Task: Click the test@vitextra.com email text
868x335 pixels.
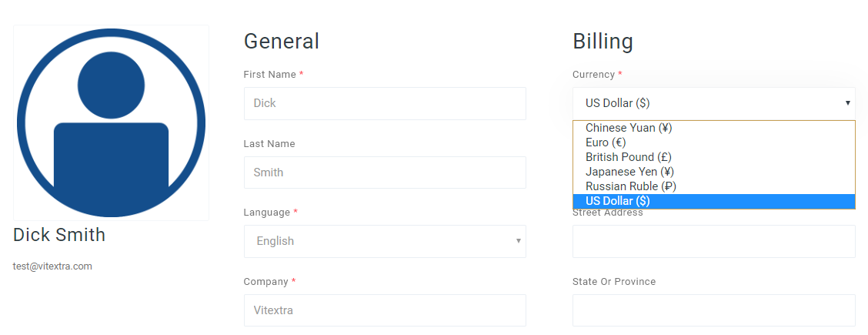Action: click(52, 266)
